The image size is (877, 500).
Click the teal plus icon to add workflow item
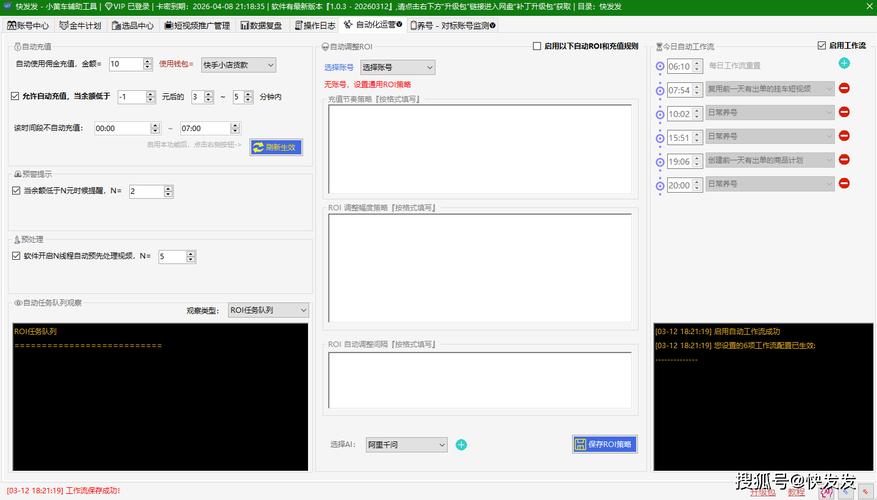[x=844, y=63]
